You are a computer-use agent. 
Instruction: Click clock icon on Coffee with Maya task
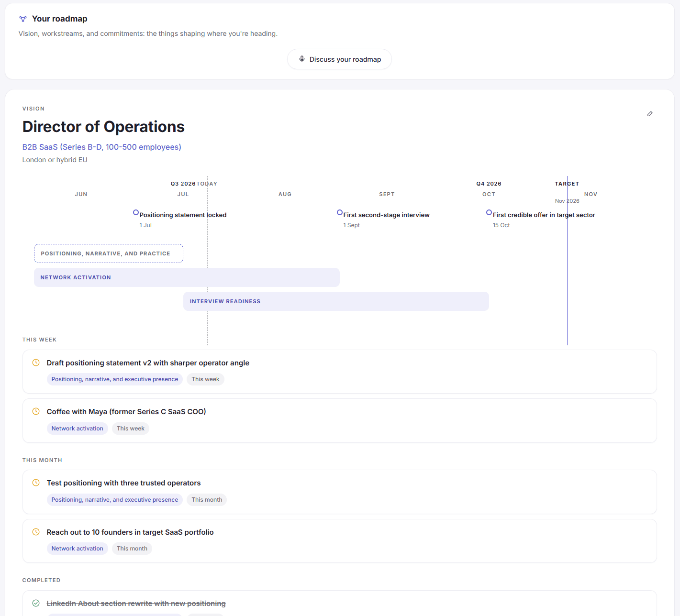coord(36,411)
